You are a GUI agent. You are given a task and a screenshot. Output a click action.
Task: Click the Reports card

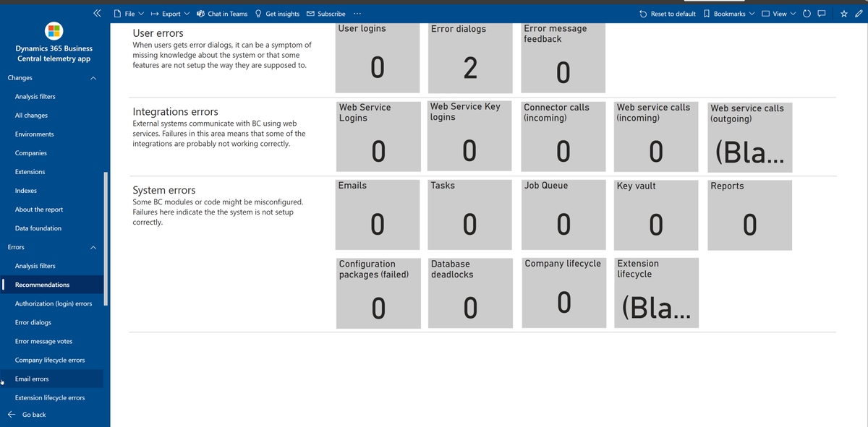750,215
